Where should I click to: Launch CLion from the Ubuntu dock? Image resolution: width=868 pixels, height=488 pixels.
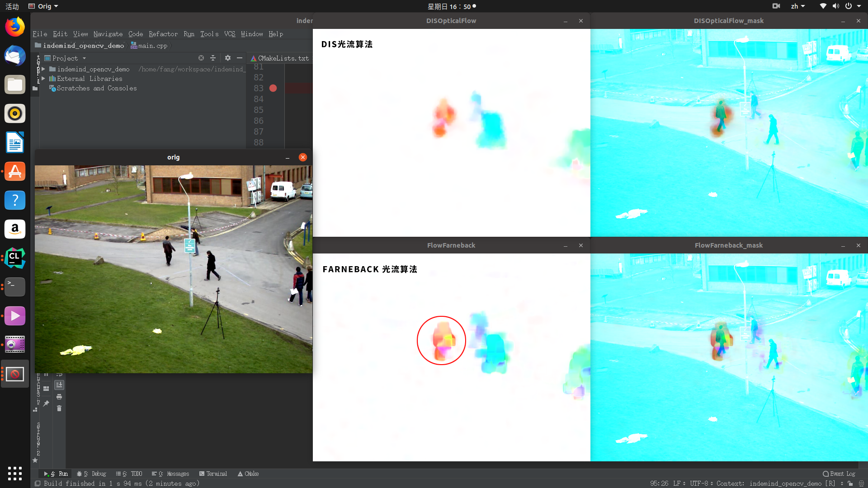15,258
